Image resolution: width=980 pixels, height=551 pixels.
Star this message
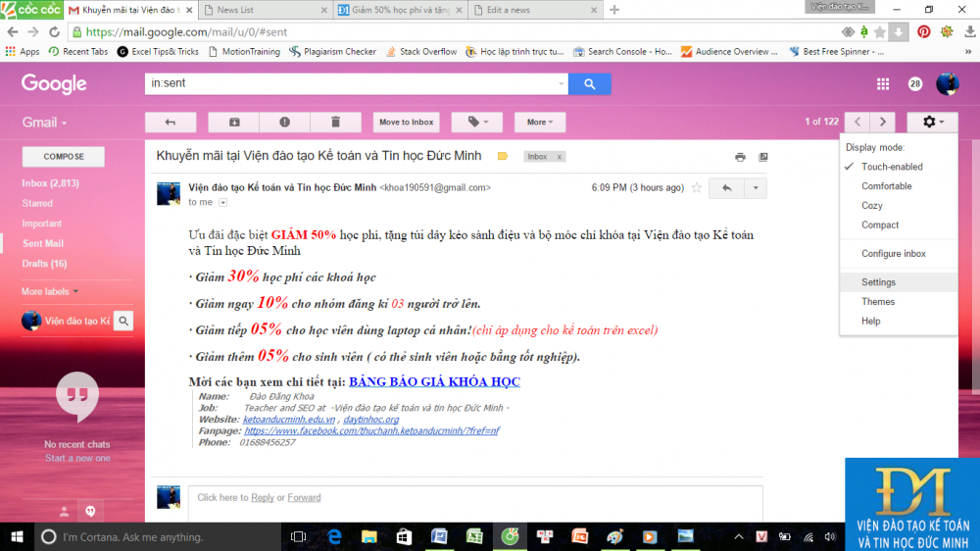(696, 187)
